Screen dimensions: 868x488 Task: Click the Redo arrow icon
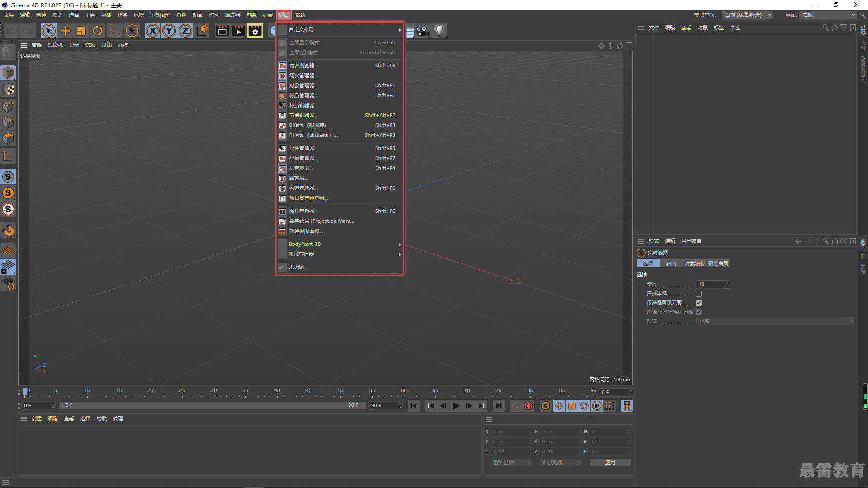pyautogui.click(x=28, y=31)
